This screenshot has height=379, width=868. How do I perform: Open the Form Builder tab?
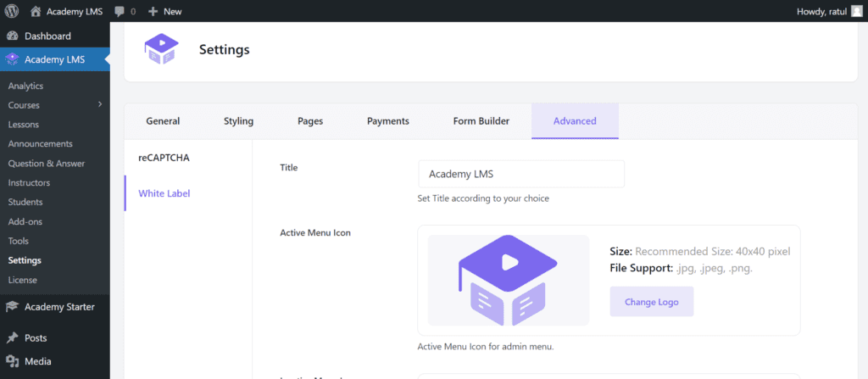pos(481,120)
